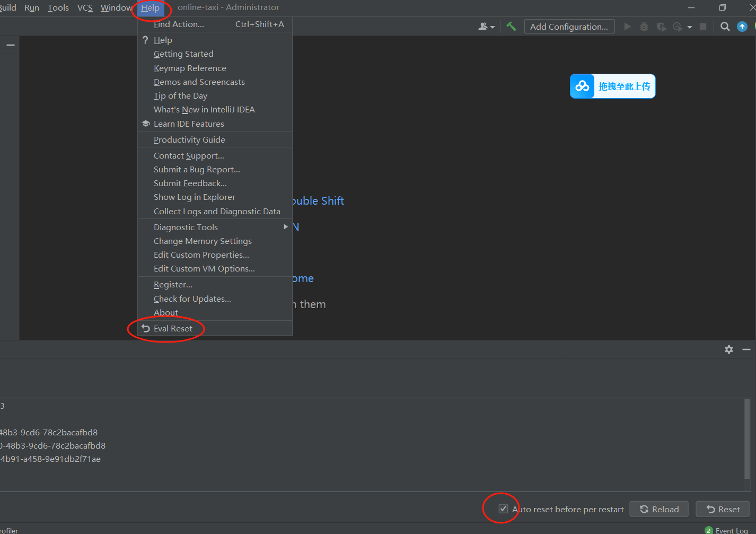Viewport: 756px width, 534px height.
Task: Choose What's New in IntelliJ IDEA
Action: pyautogui.click(x=215, y=109)
